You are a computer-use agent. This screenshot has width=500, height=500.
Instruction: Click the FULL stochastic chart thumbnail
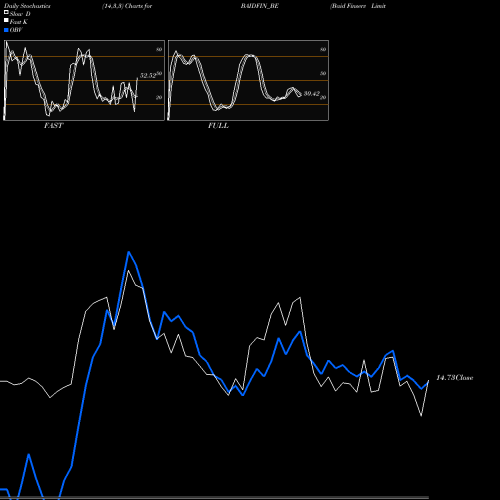[x=248, y=80]
